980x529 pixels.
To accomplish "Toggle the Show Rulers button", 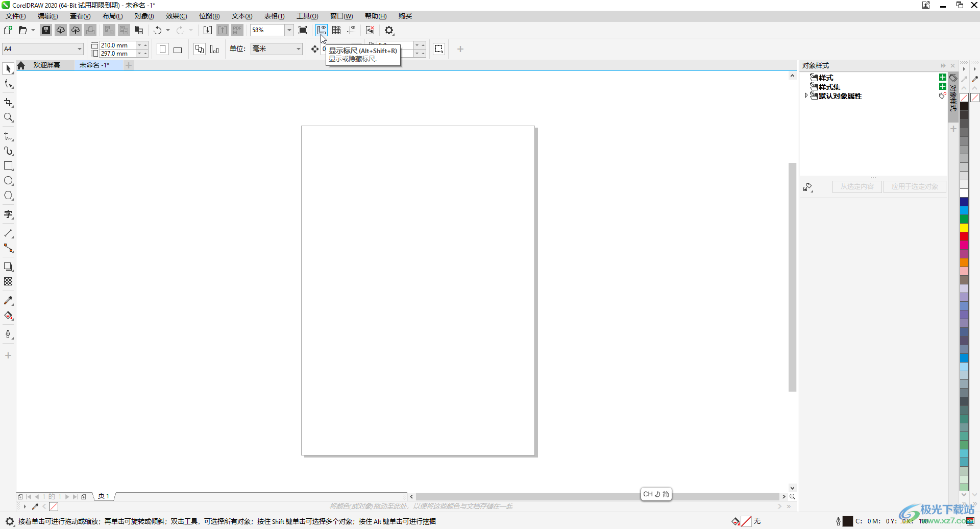I will (321, 31).
